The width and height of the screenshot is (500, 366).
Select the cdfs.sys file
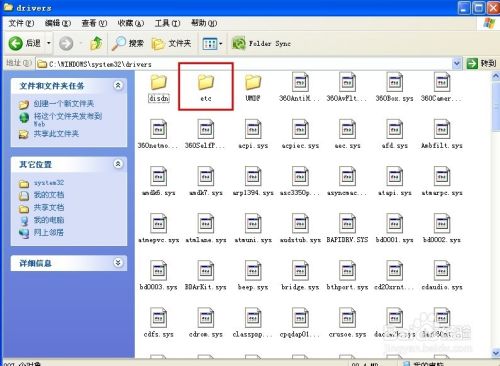click(x=159, y=323)
